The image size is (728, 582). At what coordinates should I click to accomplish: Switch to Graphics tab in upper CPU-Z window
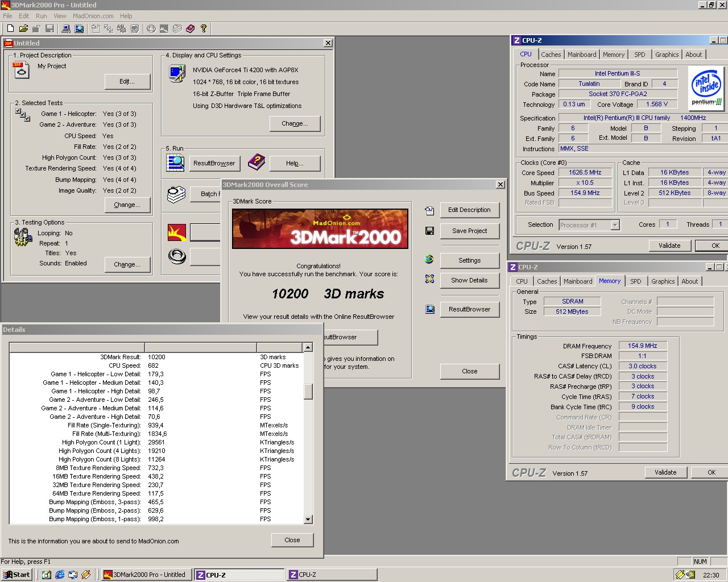[x=667, y=55]
